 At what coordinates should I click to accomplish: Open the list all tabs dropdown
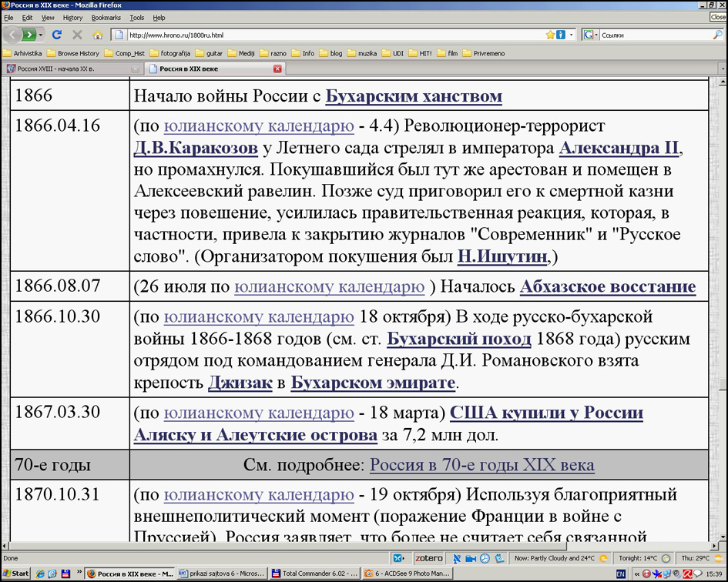click(x=722, y=69)
